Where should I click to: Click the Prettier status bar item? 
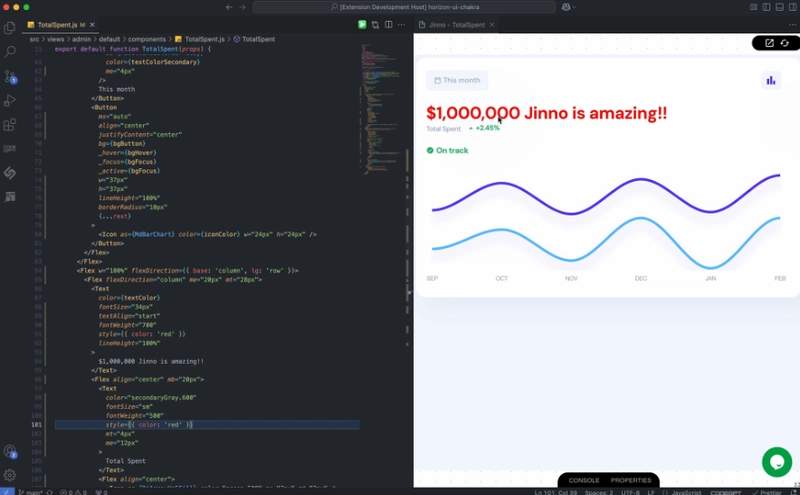(x=767, y=492)
